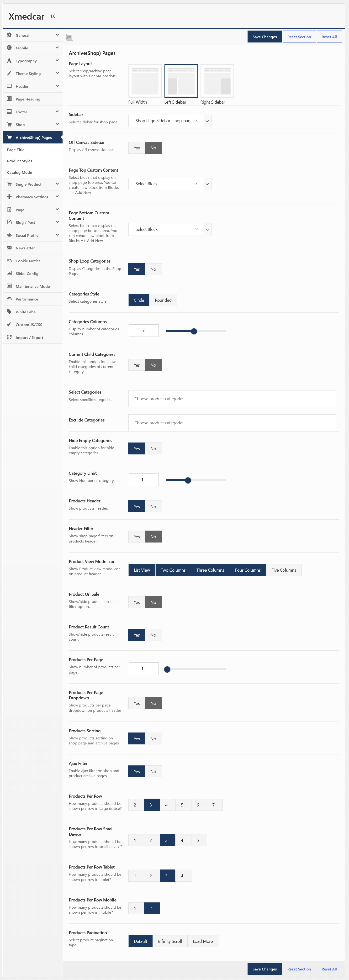This screenshot has height=980, width=349.
Task: Expand the Single Product menu chevron
Action: [57, 184]
